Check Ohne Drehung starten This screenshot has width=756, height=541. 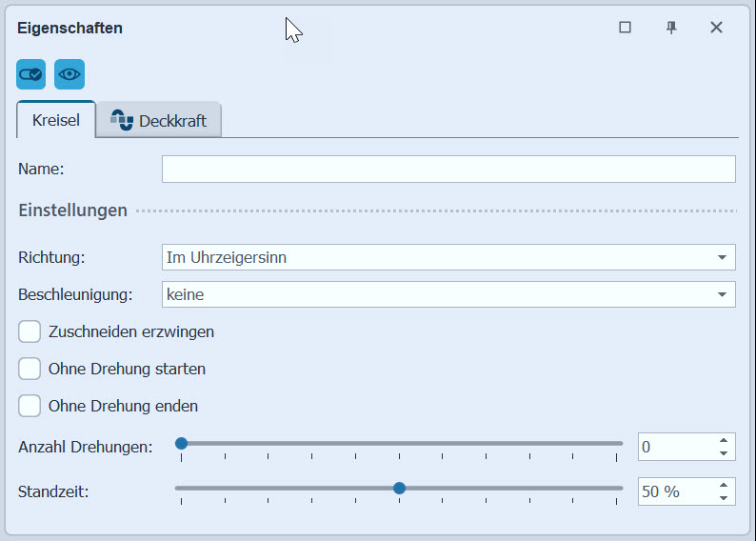30,369
